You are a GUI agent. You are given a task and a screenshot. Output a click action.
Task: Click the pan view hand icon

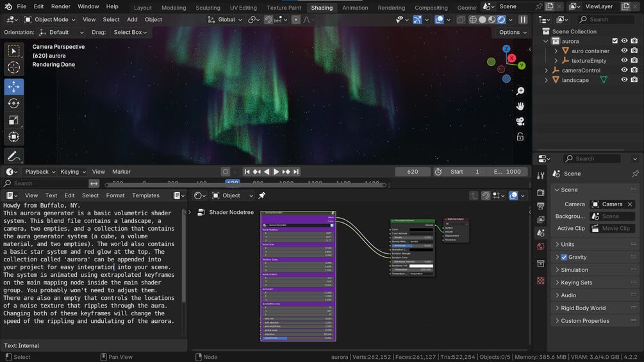point(520,106)
